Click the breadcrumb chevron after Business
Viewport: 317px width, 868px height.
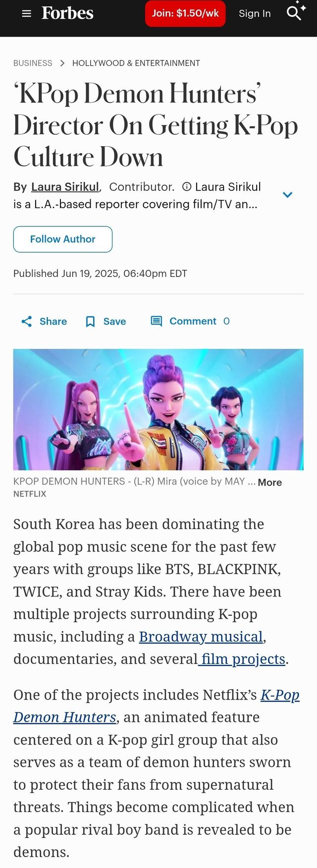pos(62,63)
